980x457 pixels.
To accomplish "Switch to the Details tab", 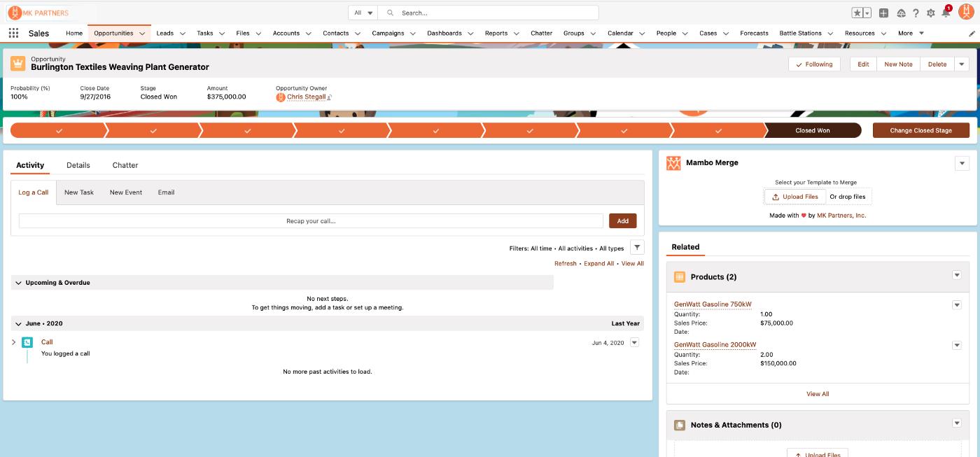I will click(x=78, y=165).
